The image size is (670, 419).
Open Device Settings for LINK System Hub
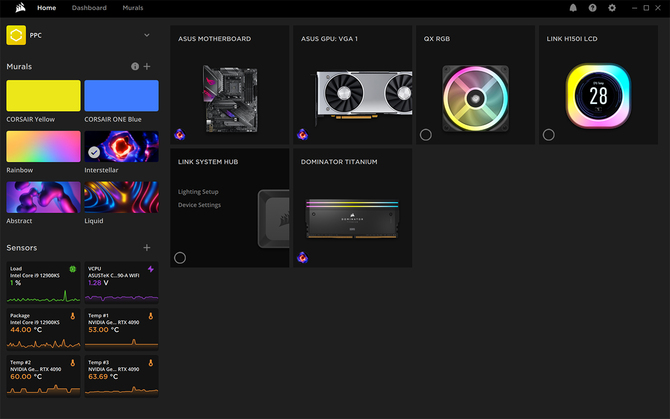pos(200,205)
